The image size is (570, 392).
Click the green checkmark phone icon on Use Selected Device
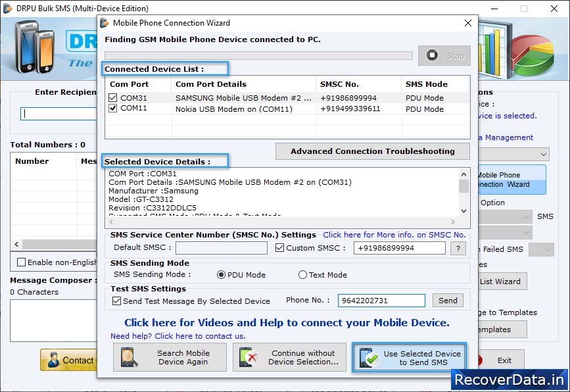point(369,358)
